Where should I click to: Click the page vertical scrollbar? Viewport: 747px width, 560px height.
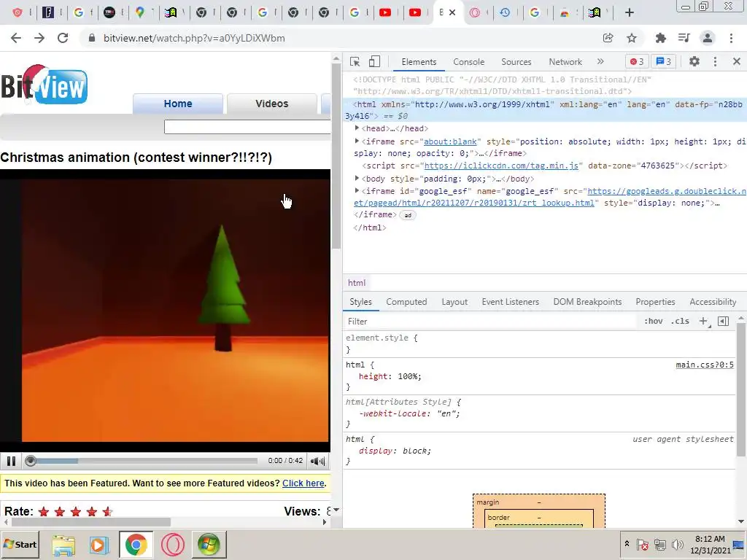336,157
